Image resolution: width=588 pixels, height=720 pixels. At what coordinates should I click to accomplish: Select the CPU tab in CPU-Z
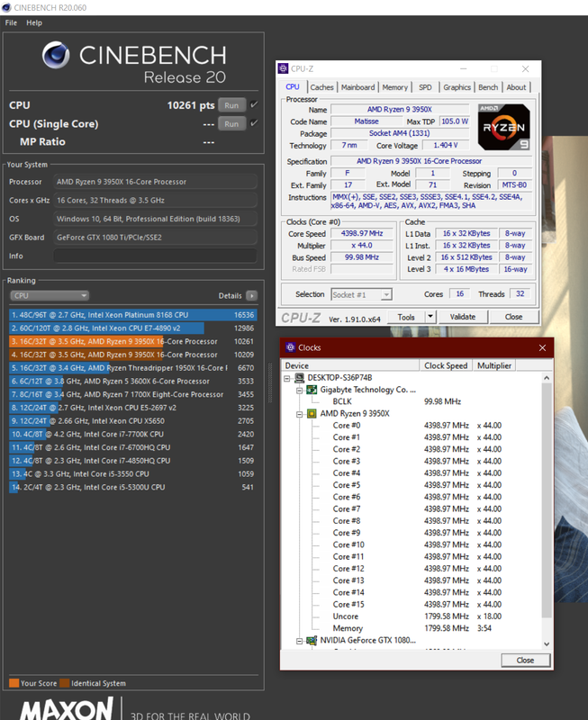tap(293, 86)
